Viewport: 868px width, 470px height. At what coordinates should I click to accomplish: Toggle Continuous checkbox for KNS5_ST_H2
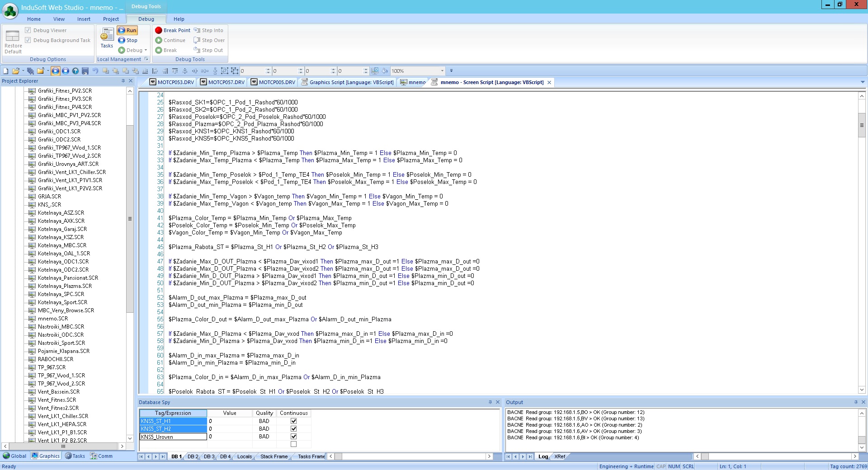[x=294, y=429]
